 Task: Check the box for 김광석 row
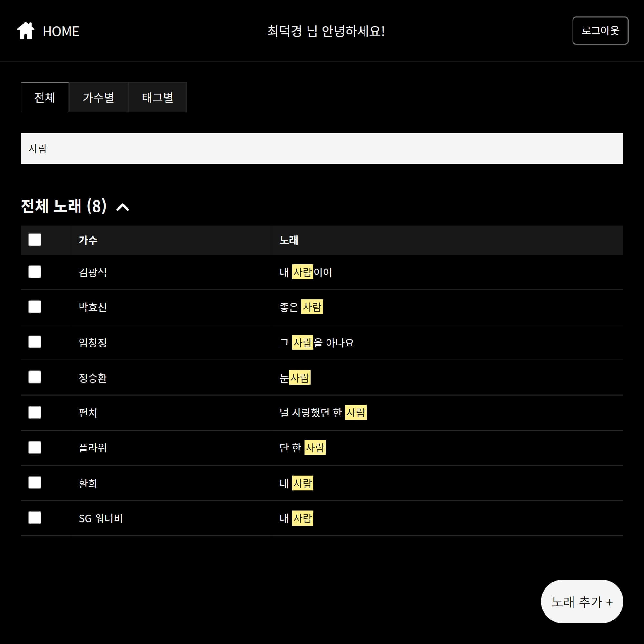click(35, 272)
